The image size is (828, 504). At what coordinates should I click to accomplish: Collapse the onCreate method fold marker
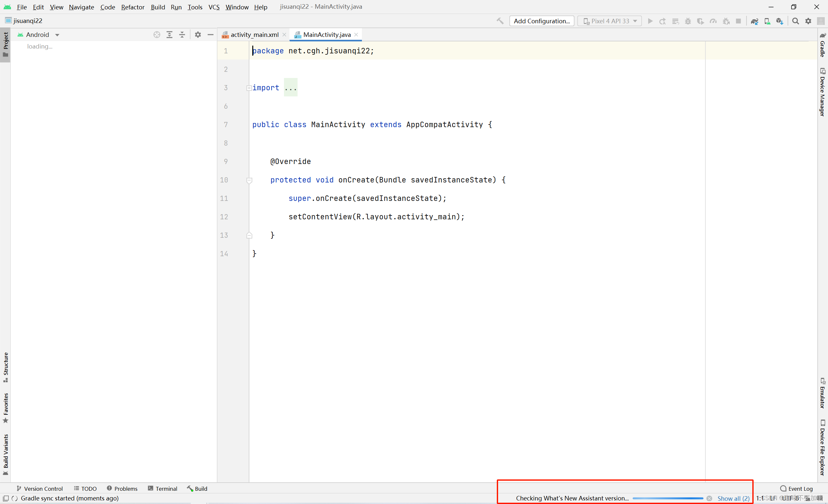pos(249,181)
